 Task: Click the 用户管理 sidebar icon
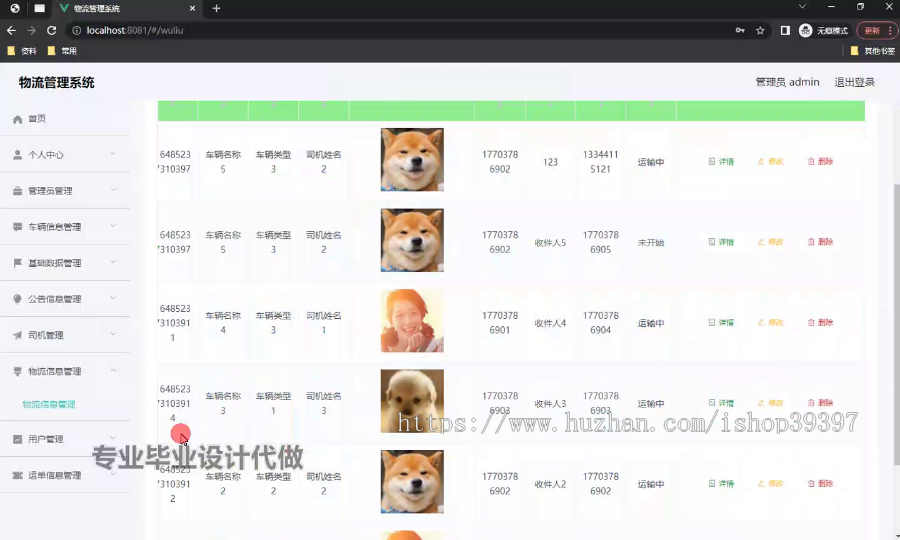point(17,440)
